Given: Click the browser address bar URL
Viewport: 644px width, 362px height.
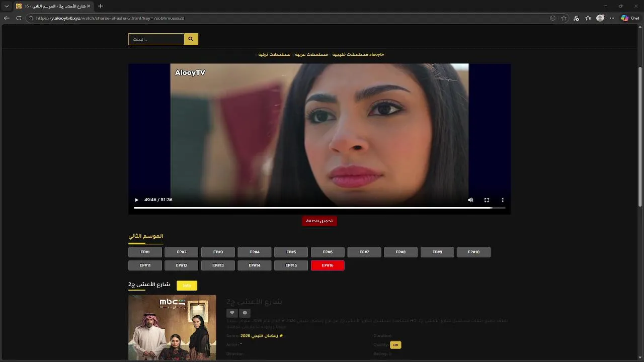Looking at the screenshot, I should 110,18.
